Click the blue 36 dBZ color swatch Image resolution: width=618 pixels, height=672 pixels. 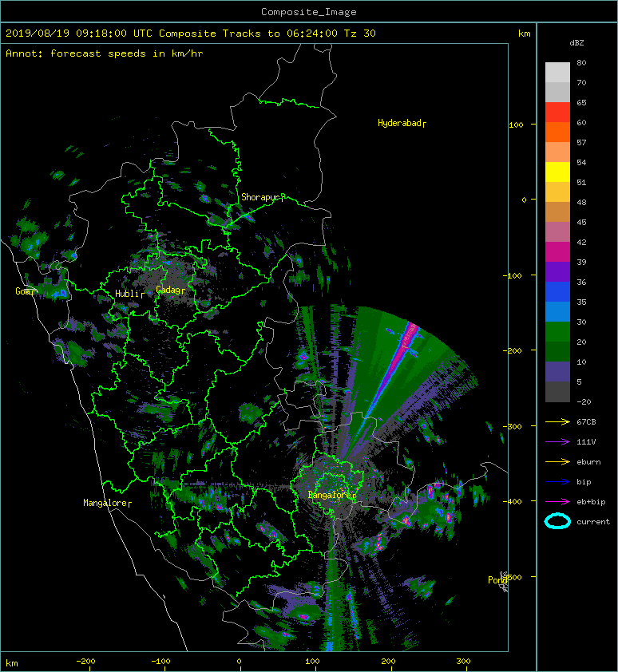tap(557, 291)
